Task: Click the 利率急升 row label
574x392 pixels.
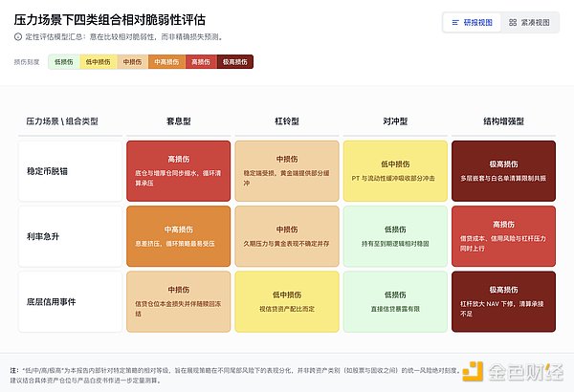Action: click(44, 235)
